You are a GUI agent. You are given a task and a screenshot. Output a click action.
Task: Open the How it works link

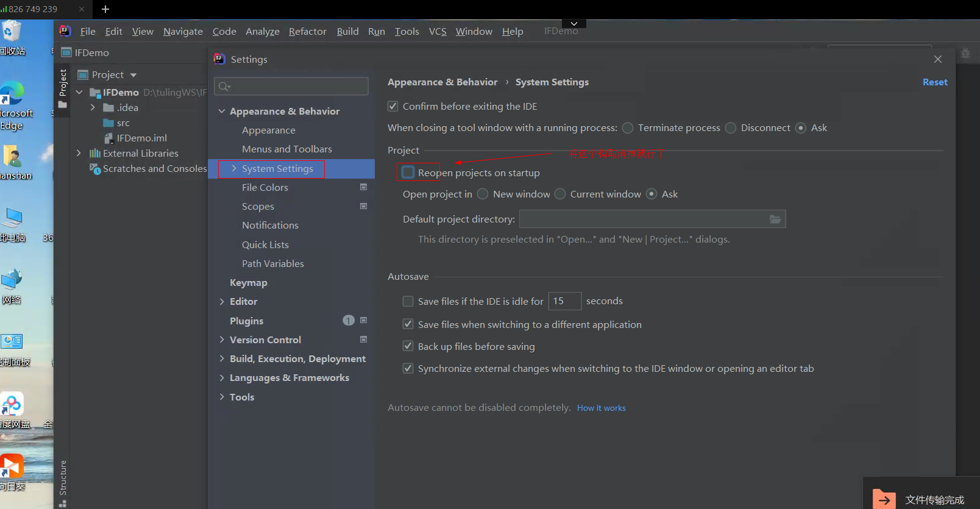[x=602, y=408]
